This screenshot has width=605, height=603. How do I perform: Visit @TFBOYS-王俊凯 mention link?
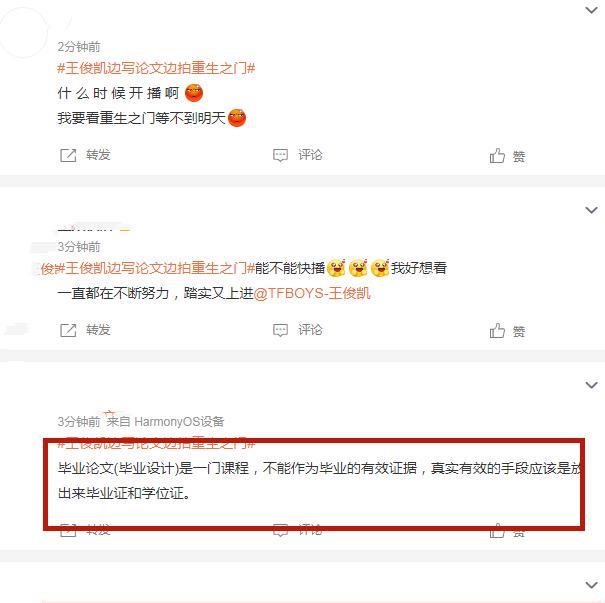312,293
